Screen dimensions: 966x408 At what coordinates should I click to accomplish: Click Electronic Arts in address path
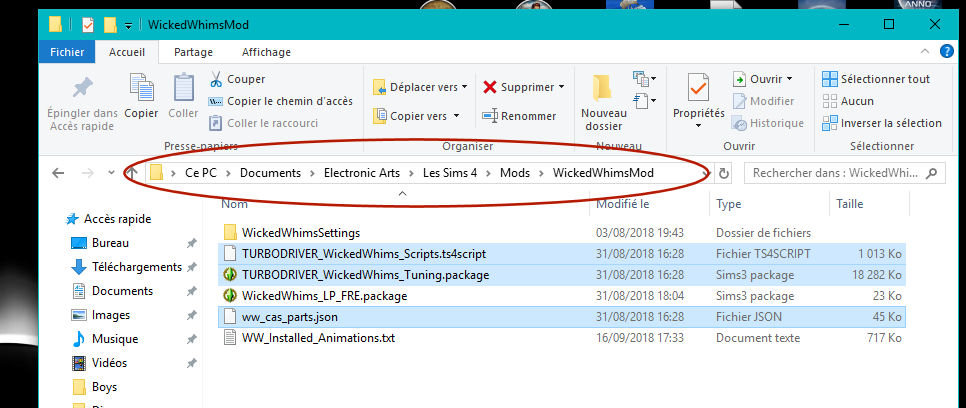pos(362,173)
